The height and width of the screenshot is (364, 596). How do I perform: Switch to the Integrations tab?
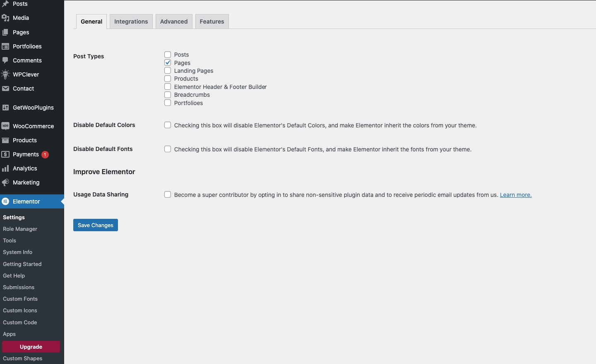click(x=131, y=22)
